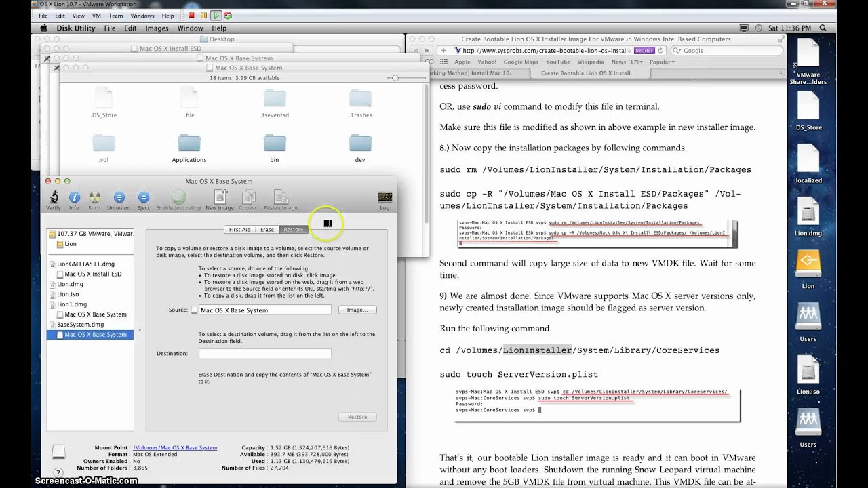Unmount the selected volume via toolbar icon
The width and height of the screenshot is (868, 488).
tap(119, 197)
